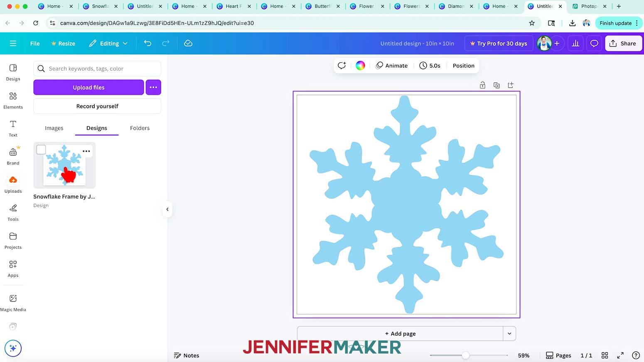Add a collaborator with the plus button

(x=557, y=43)
